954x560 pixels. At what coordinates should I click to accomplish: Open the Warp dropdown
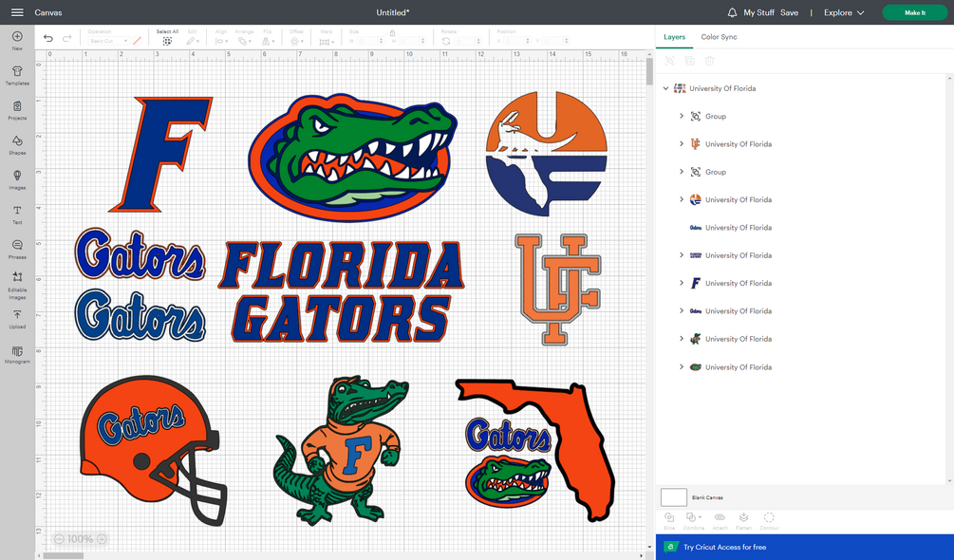pyautogui.click(x=327, y=41)
